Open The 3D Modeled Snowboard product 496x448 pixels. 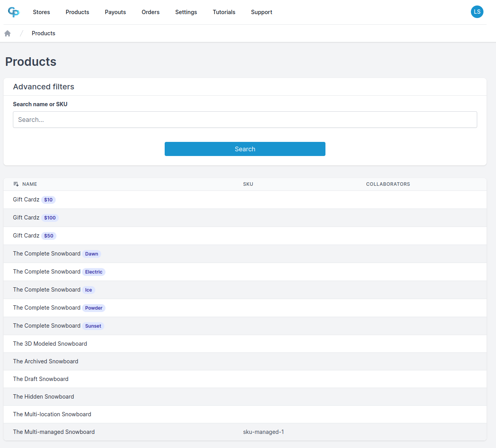(x=50, y=344)
